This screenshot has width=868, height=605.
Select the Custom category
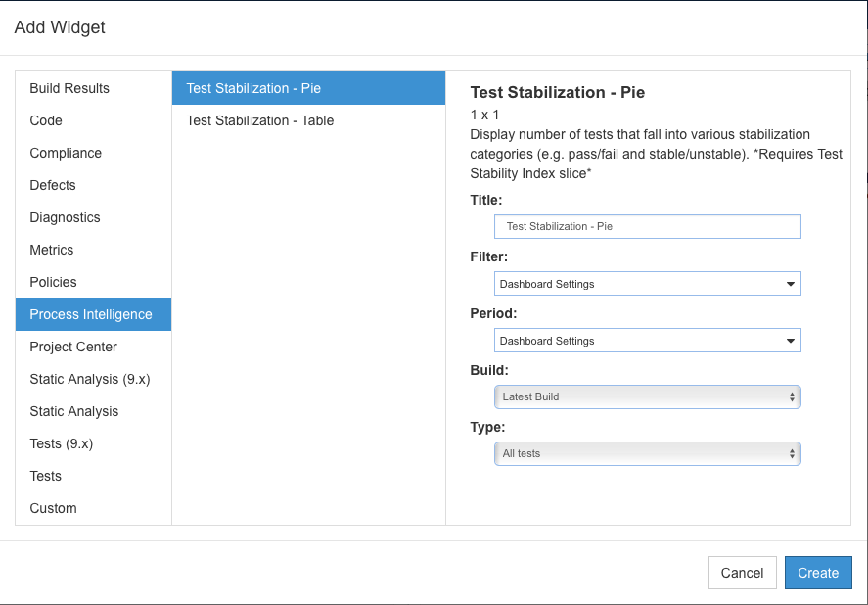click(x=94, y=508)
